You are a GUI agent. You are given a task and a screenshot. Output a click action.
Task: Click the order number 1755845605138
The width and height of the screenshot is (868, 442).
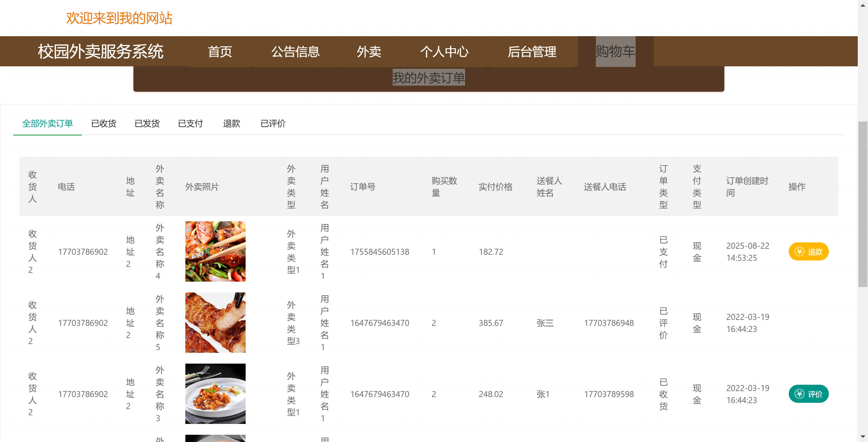[379, 252]
